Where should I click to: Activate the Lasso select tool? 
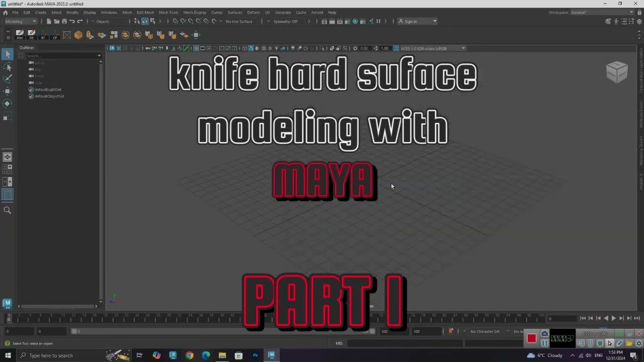click(7, 67)
